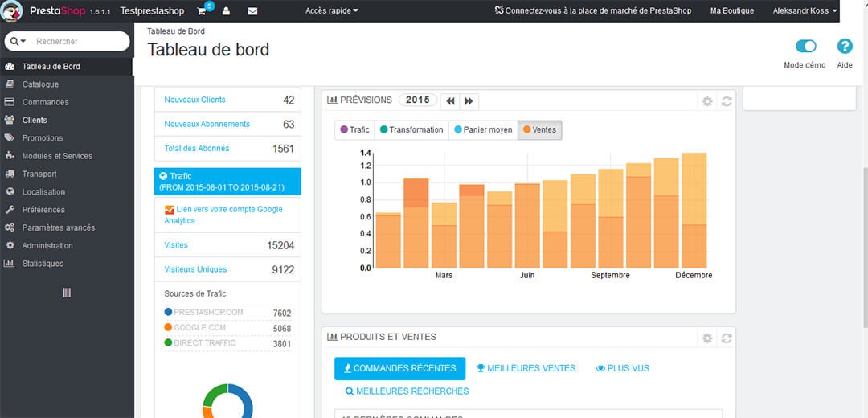Refresh the Produits et Ventes panel
Image resolution: width=868 pixels, height=418 pixels.
tap(727, 338)
